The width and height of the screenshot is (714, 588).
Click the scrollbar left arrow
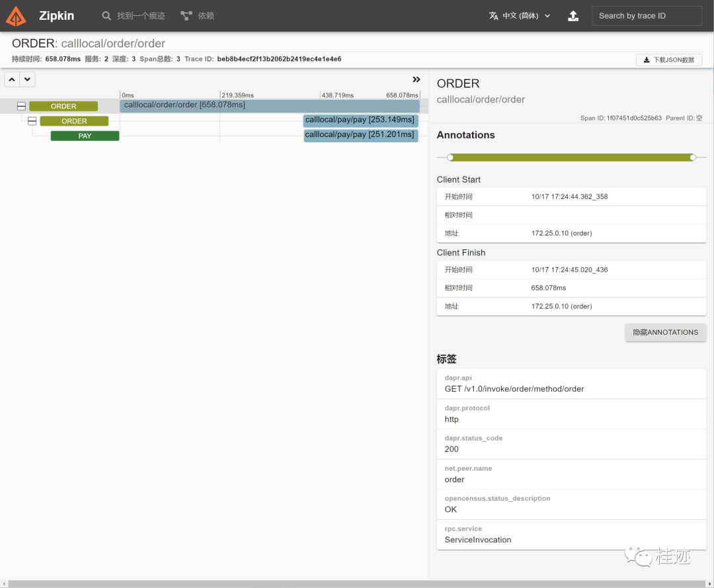[4, 584]
